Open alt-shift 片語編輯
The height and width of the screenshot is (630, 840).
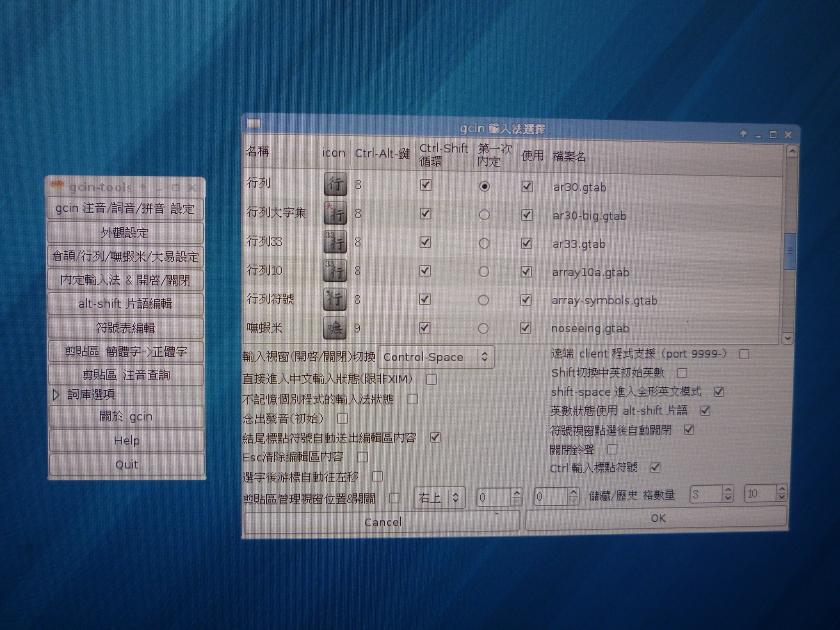126,304
